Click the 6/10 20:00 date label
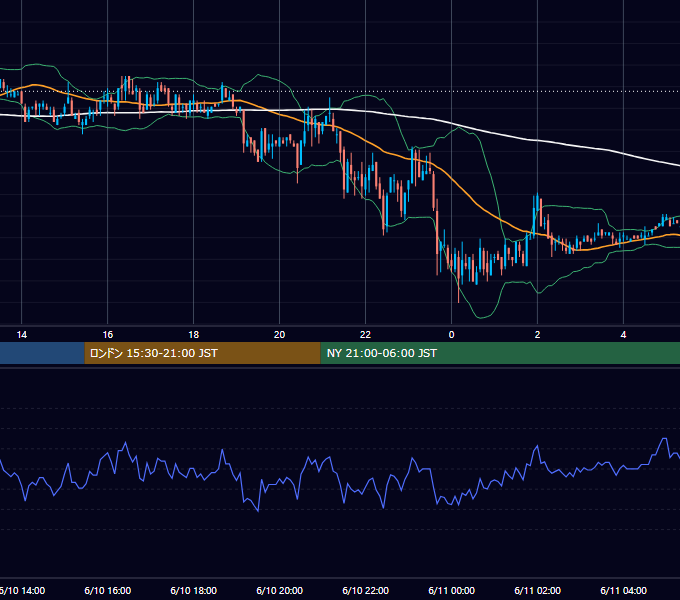The width and height of the screenshot is (680, 600). (x=279, y=590)
